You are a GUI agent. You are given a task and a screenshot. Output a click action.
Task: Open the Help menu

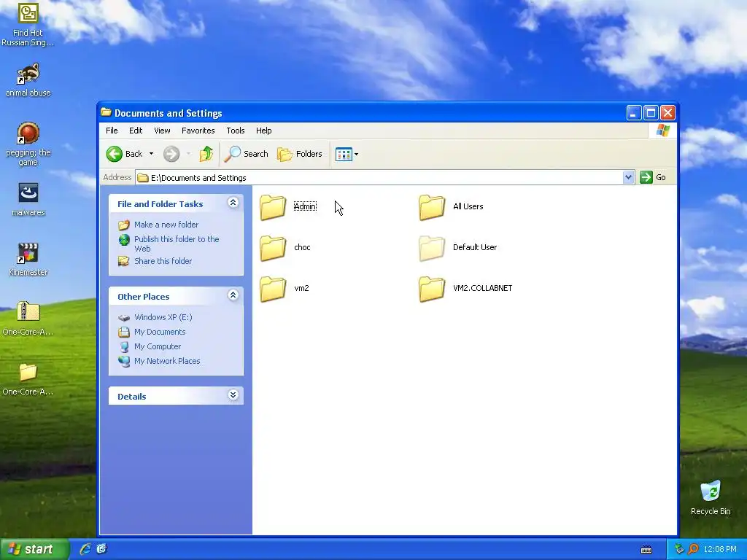coord(263,131)
